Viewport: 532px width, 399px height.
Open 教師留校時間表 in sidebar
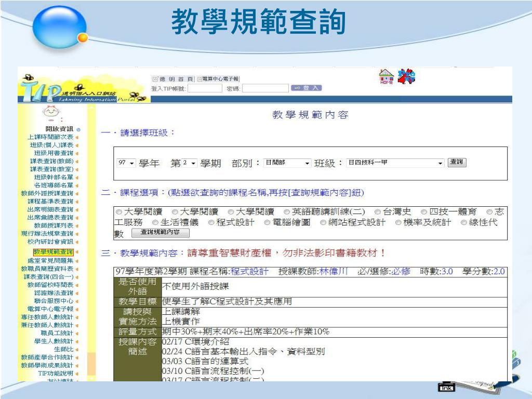click(x=50, y=285)
